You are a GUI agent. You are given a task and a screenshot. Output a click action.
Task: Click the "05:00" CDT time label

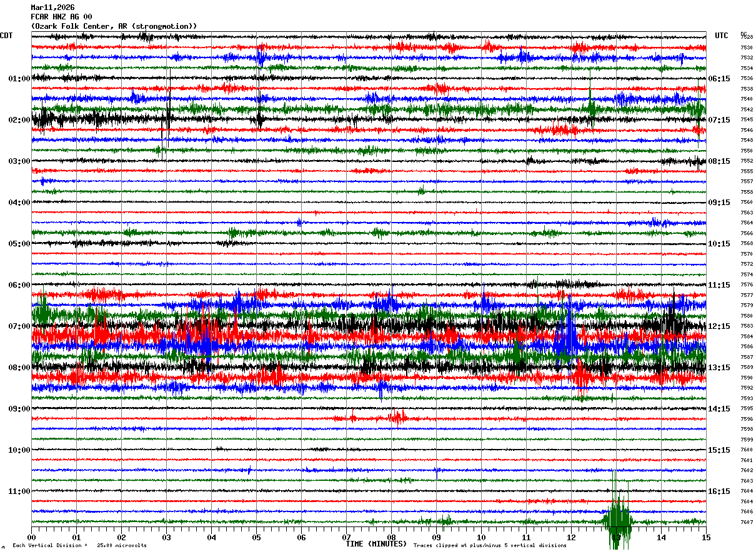click(x=19, y=244)
